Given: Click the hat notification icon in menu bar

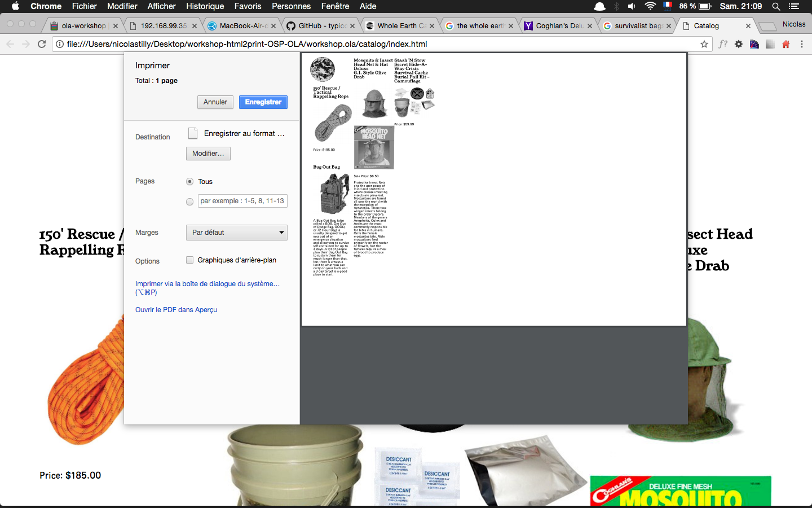Looking at the screenshot, I should coord(599,6).
